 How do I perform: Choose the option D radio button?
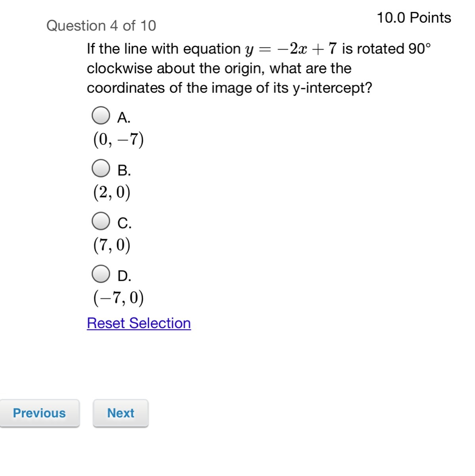coord(101,274)
